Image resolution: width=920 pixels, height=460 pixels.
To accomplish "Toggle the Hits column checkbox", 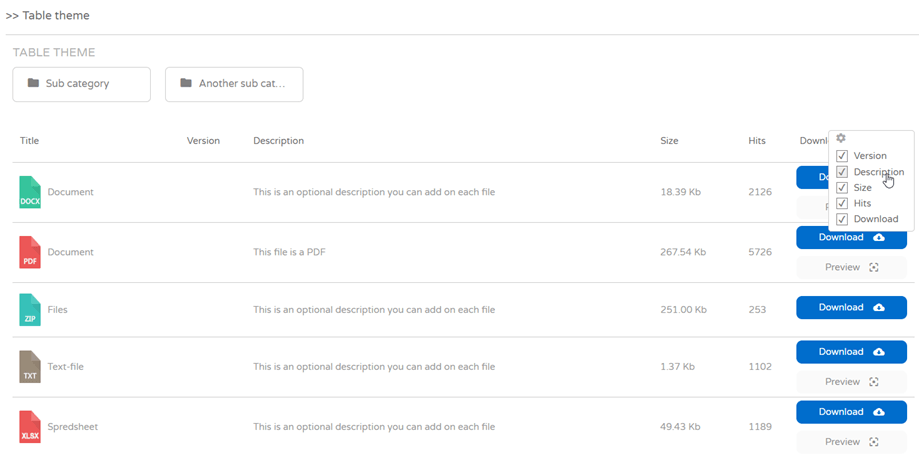I will pyautogui.click(x=842, y=204).
